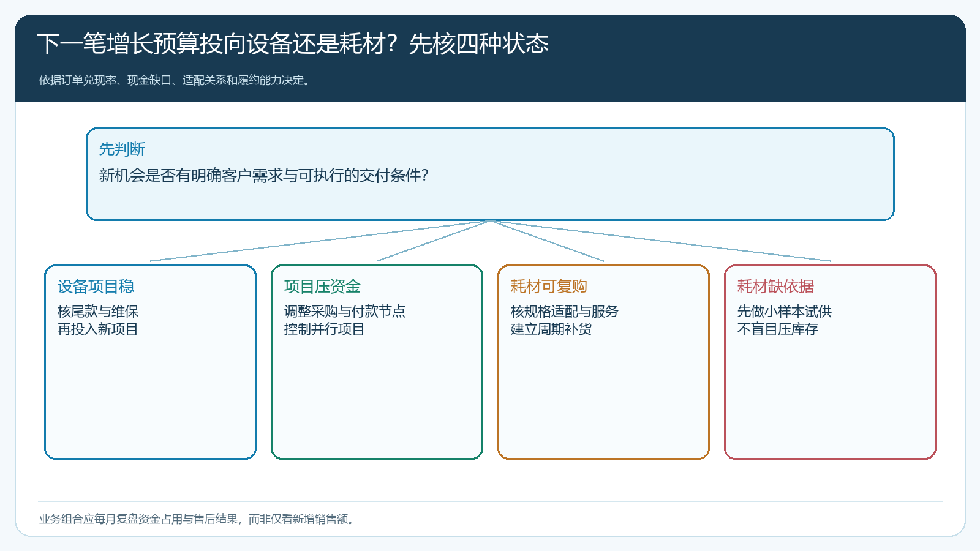
Task: Click the 先判断 heading label
Action: 122,149
